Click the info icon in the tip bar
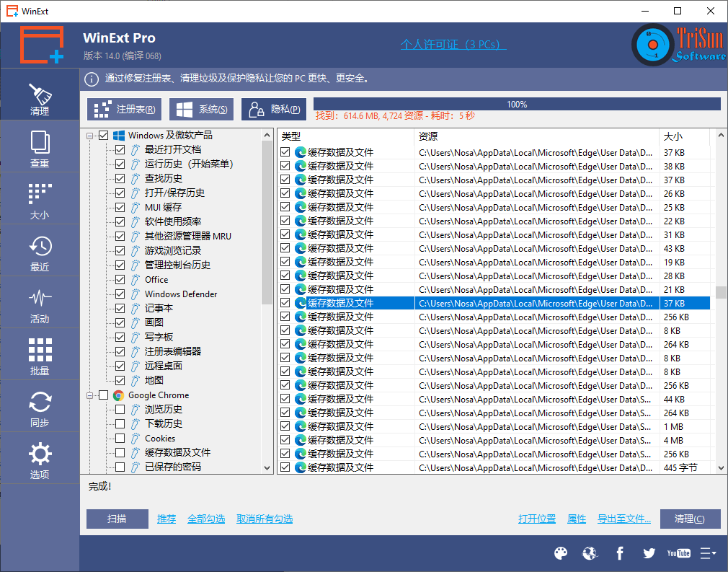728x572 pixels. click(x=92, y=79)
